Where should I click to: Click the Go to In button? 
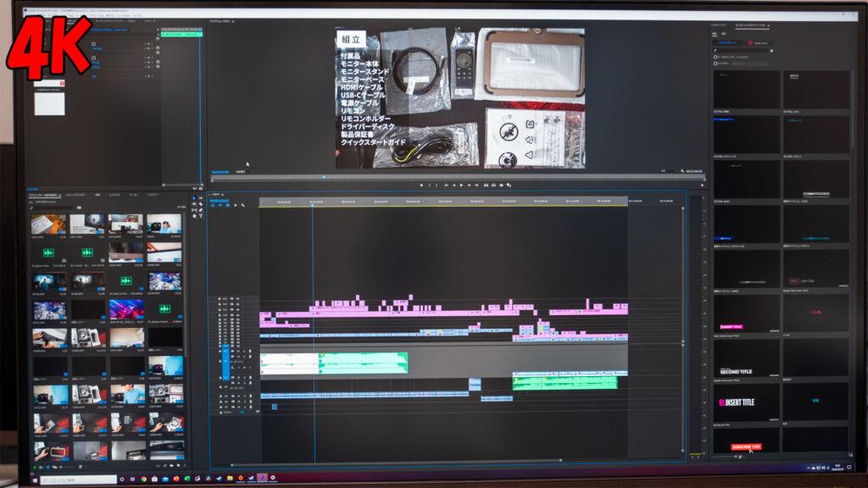click(x=446, y=186)
